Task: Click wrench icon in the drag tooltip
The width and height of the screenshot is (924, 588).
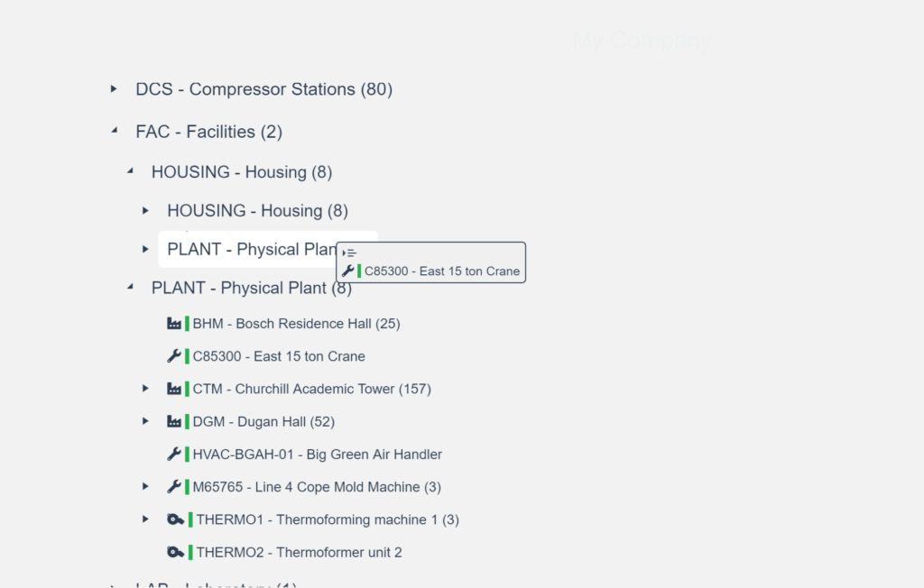Action: click(347, 271)
